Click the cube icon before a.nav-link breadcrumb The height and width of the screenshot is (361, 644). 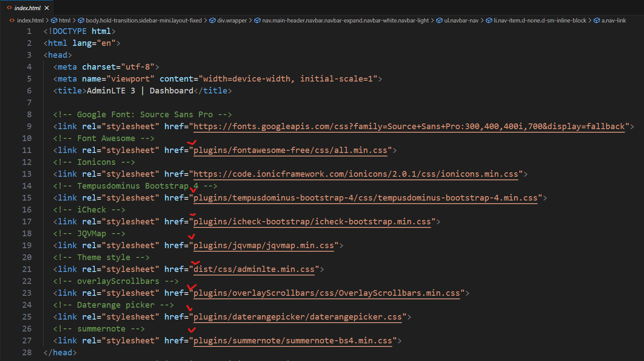point(597,20)
